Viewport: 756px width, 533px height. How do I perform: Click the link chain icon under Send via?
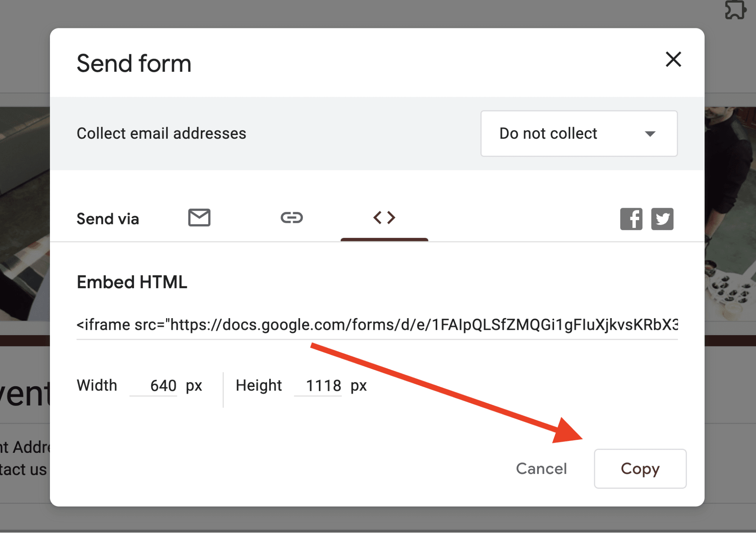click(292, 218)
